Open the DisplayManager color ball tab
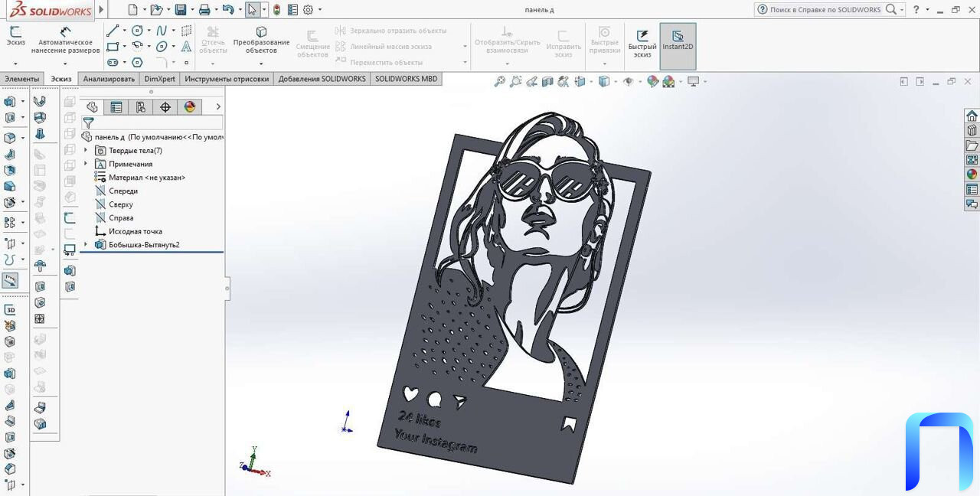 pyautogui.click(x=190, y=107)
